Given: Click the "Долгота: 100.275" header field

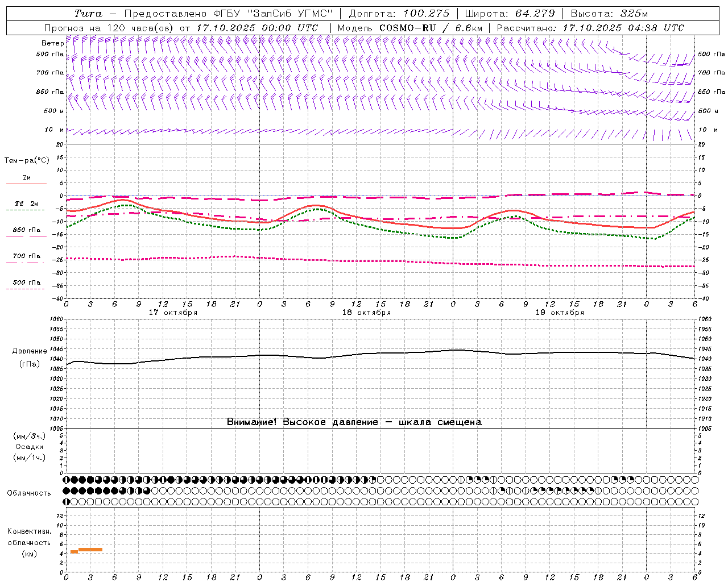Looking at the screenshot, I should [x=399, y=14].
